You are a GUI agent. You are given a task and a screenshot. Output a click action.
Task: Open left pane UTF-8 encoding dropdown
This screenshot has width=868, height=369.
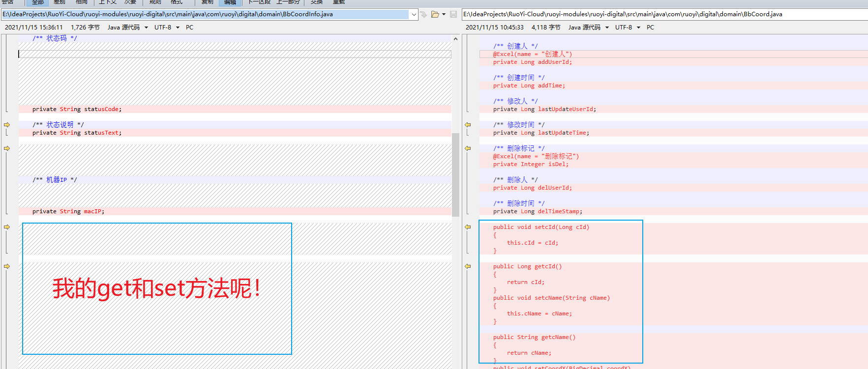178,28
